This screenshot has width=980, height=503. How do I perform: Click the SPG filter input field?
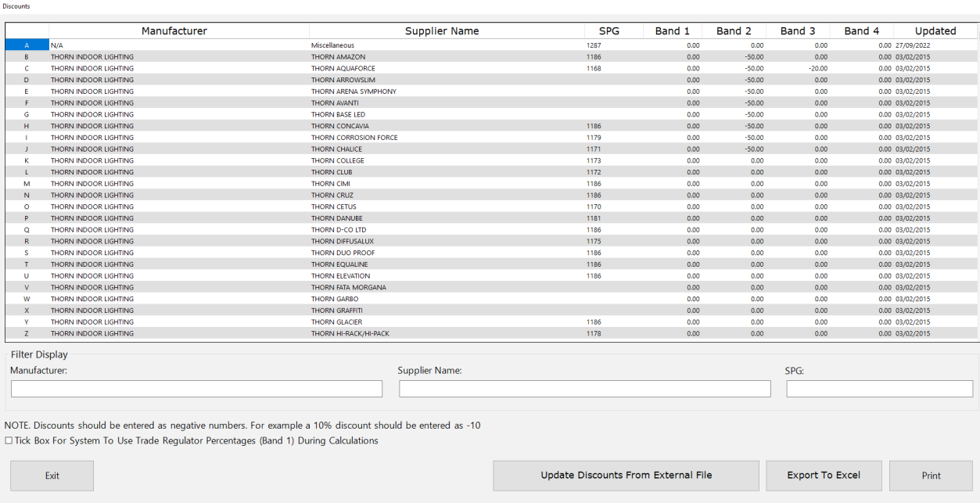879,389
